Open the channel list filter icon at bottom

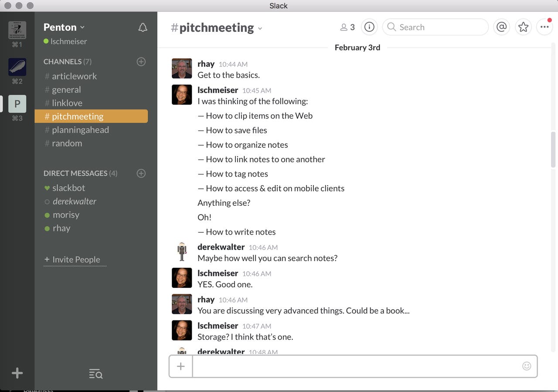[x=95, y=374]
